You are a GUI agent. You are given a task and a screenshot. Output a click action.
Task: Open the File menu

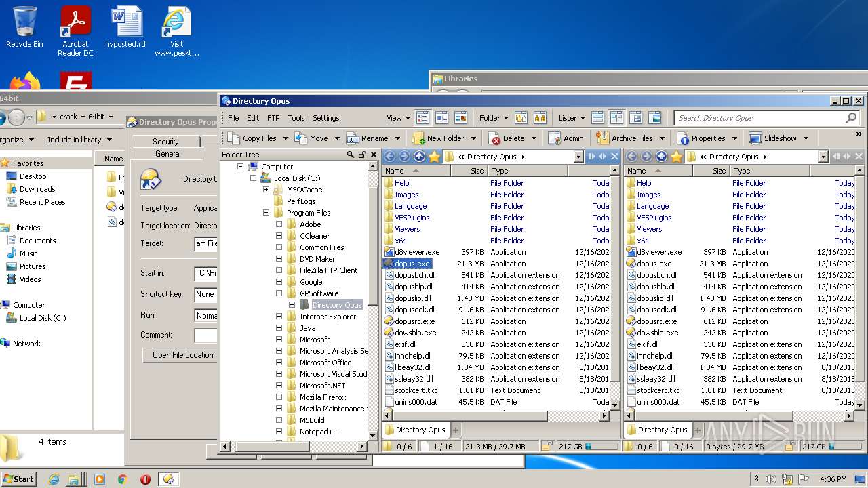tap(233, 118)
